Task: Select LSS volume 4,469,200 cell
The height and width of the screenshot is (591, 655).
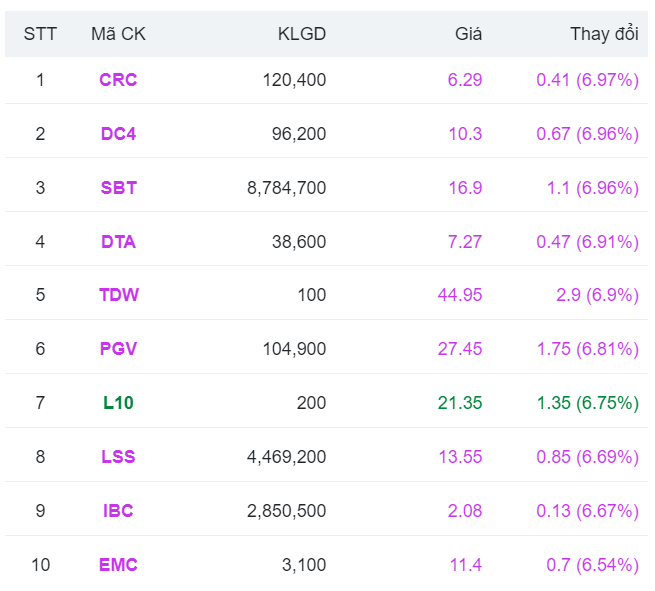Action: 286,457
